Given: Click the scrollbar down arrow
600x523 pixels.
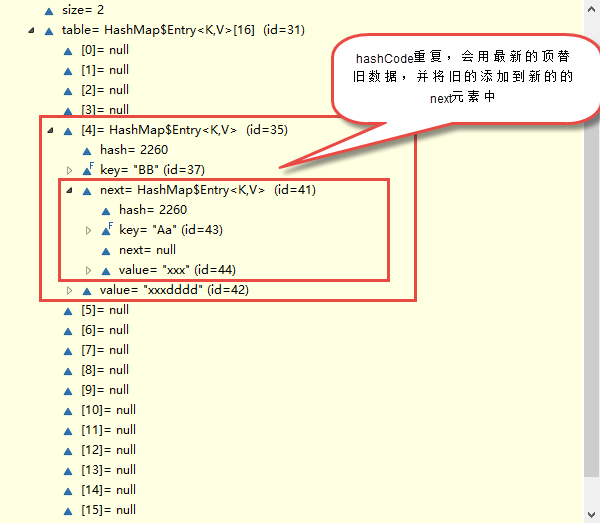Looking at the screenshot, I should tap(592, 514).
